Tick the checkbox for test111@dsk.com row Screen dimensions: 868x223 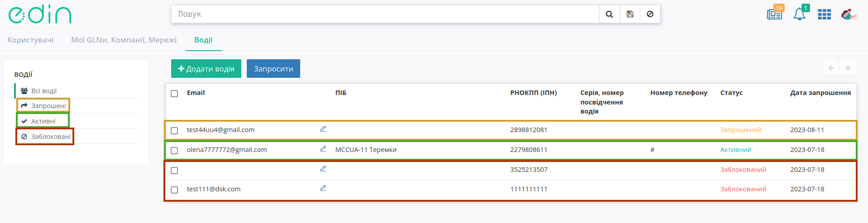click(174, 190)
